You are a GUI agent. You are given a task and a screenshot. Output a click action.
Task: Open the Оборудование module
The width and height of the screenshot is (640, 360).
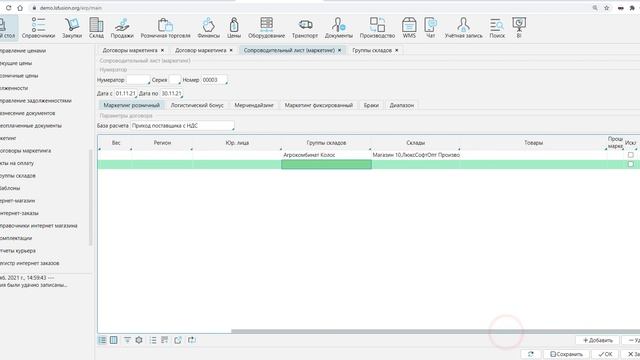click(x=267, y=28)
